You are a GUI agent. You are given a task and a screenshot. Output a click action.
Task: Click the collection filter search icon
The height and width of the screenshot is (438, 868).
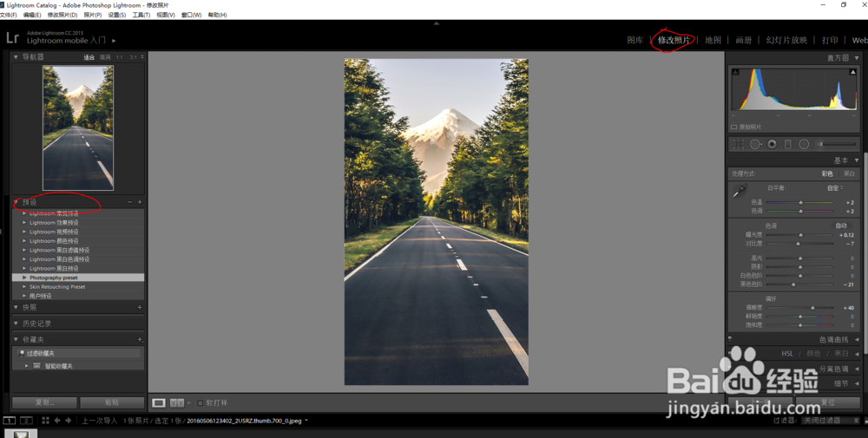(22, 353)
